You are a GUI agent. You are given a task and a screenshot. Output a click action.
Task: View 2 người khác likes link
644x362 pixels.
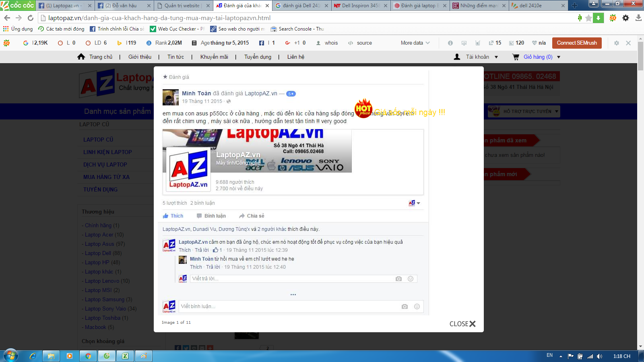point(272,229)
